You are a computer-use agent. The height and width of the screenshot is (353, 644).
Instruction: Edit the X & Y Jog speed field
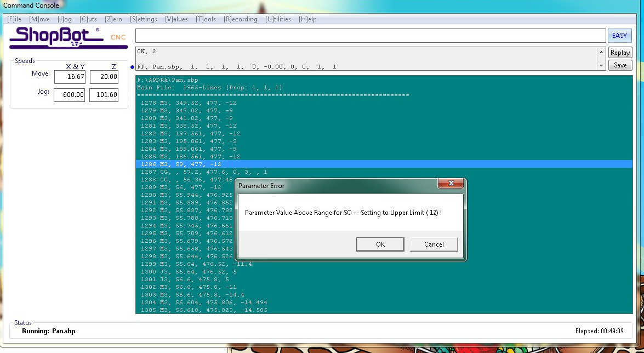[70, 95]
